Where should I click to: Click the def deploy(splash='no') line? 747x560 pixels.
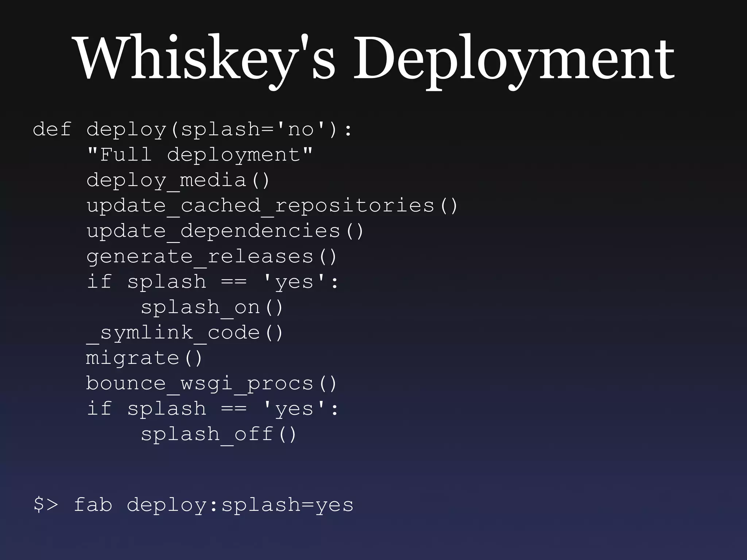pos(193,129)
